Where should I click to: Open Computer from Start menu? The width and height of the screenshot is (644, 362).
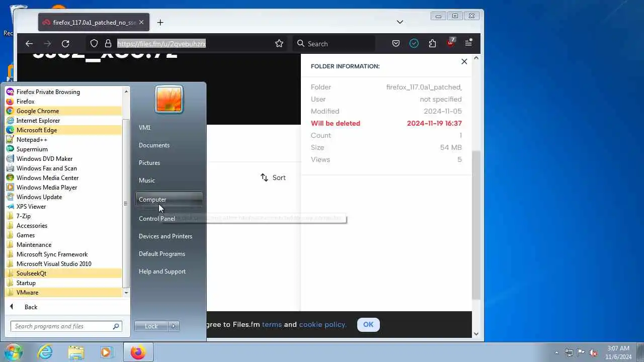(x=169, y=200)
